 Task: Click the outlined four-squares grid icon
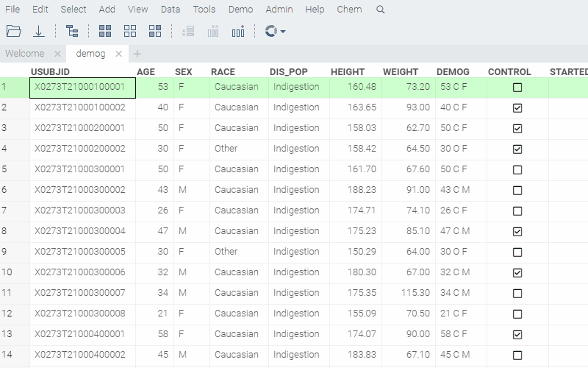pyautogui.click(x=130, y=31)
